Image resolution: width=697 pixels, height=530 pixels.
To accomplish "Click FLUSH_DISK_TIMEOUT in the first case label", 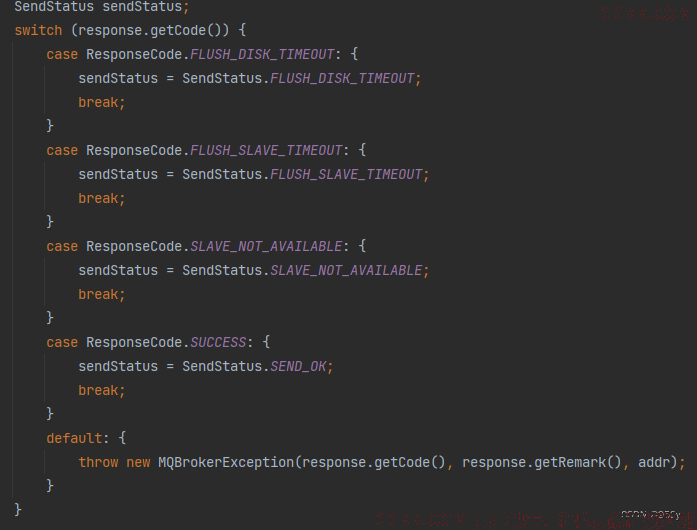I will click(265, 54).
